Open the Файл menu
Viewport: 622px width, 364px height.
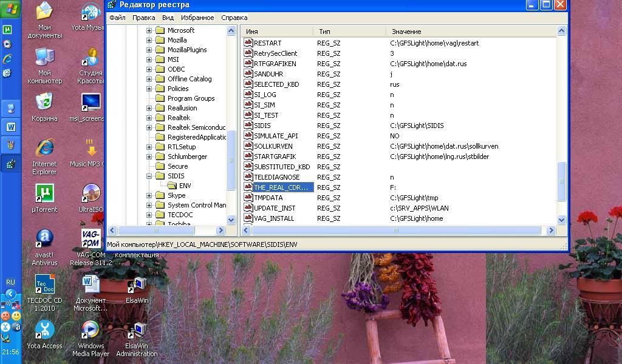pos(117,18)
